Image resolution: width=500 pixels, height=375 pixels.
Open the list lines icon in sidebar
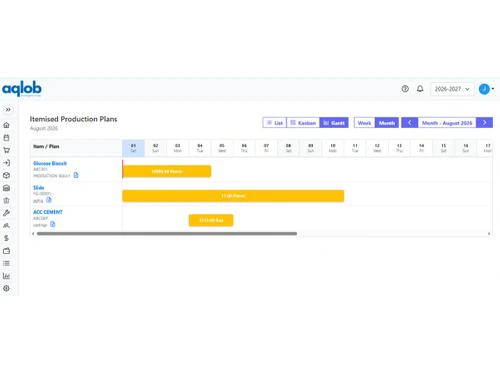(x=6, y=263)
